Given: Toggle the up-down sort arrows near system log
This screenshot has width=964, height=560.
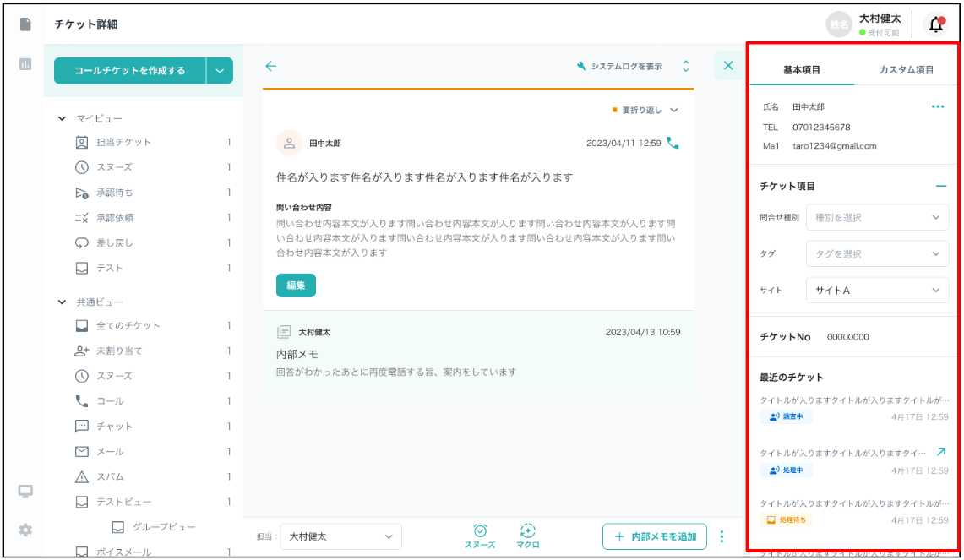Looking at the screenshot, I should [686, 66].
